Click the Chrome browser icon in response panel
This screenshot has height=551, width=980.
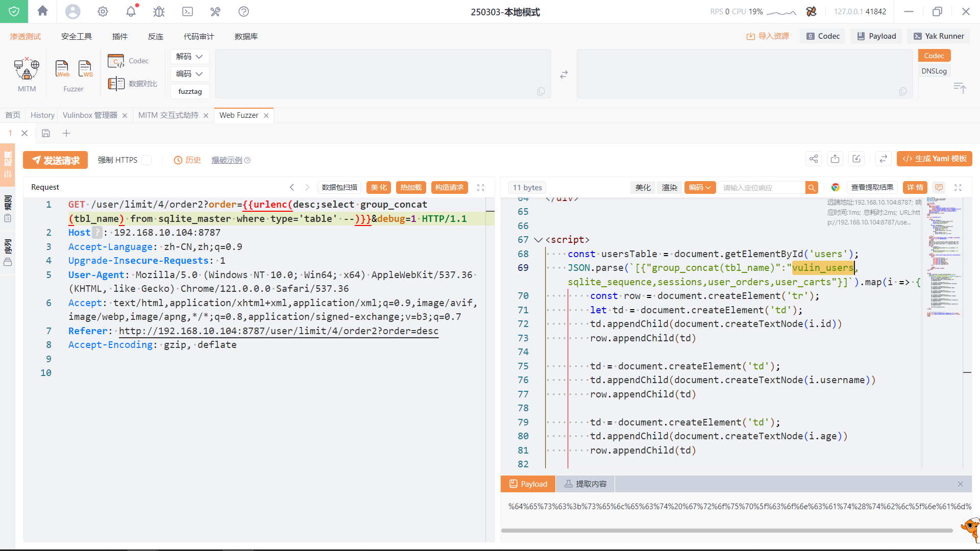(x=835, y=188)
